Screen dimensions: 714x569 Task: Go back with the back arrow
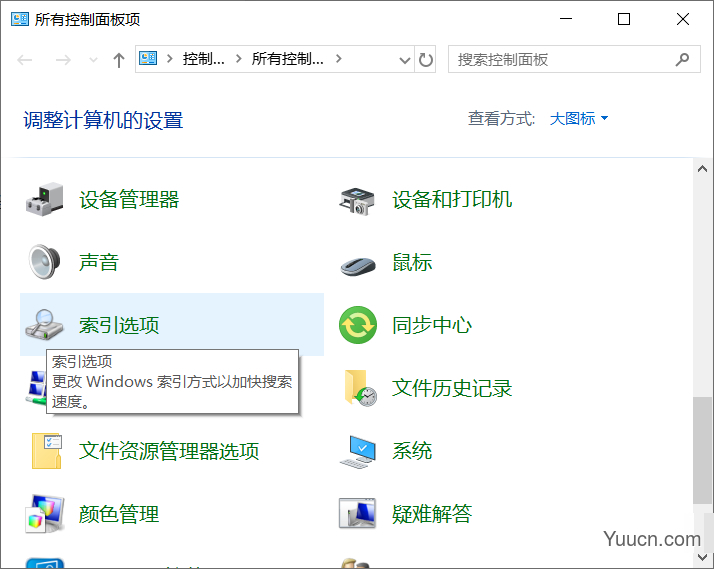click(x=25, y=60)
